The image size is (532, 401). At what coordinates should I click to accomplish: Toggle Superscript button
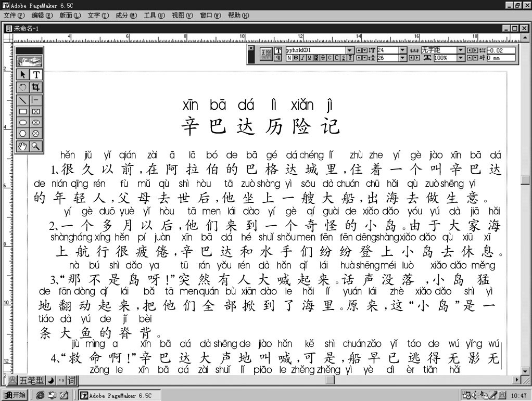pyautogui.click(x=344, y=58)
